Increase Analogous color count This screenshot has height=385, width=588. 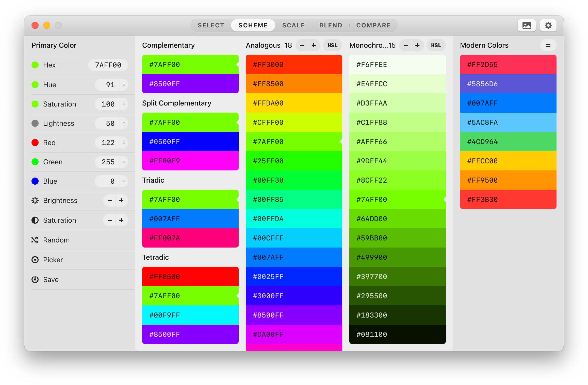click(314, 45)
